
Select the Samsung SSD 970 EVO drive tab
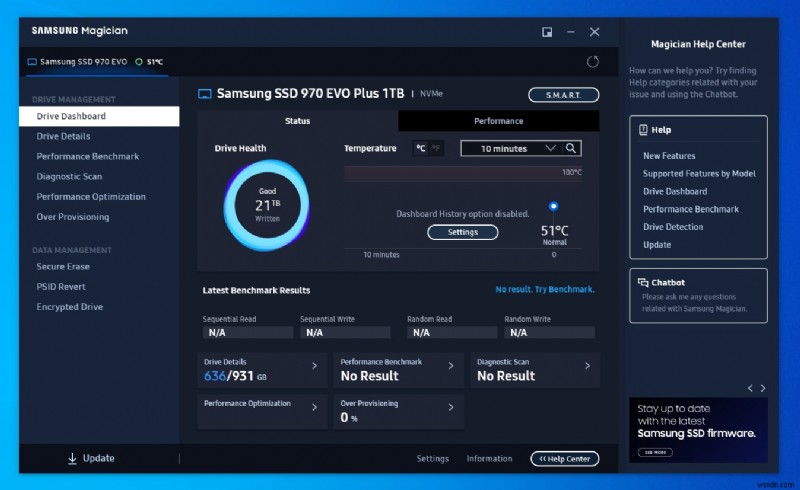(x=97, y=62)
